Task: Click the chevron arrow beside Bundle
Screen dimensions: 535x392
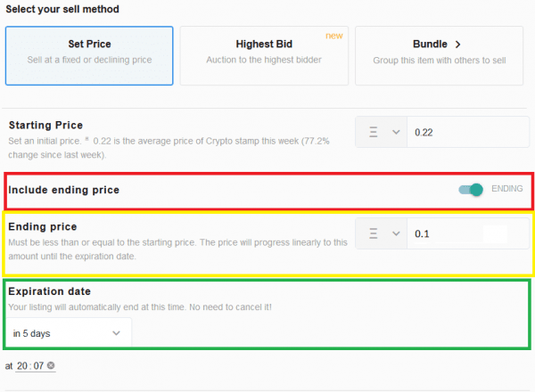Action: coord(458,44)
